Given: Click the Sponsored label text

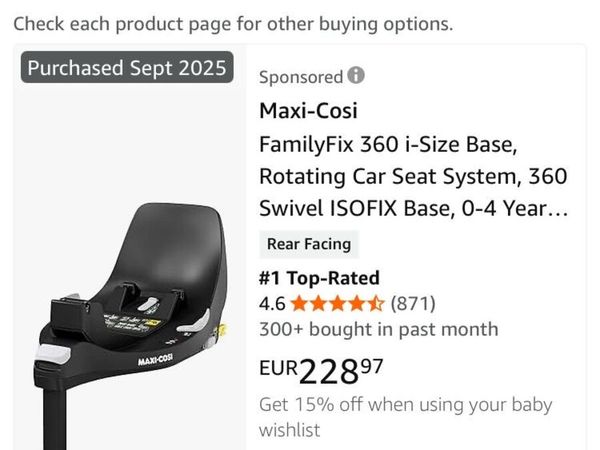Looking at the screenshot, I should click(x=300, y=77).
